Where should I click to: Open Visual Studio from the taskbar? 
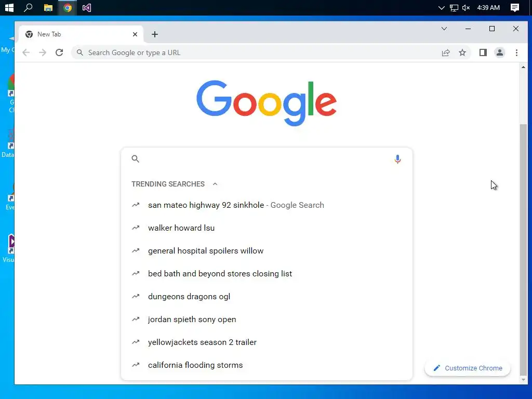(87, 7)
